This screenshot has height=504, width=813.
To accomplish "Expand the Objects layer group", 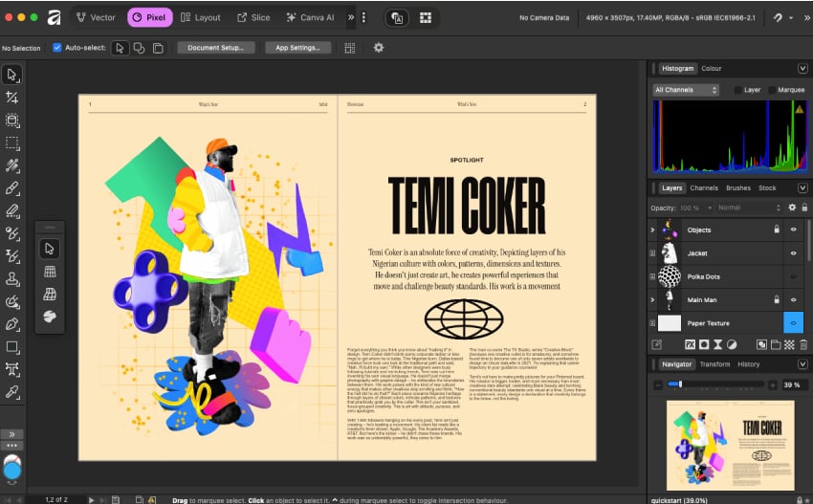I will pos(652,230).
